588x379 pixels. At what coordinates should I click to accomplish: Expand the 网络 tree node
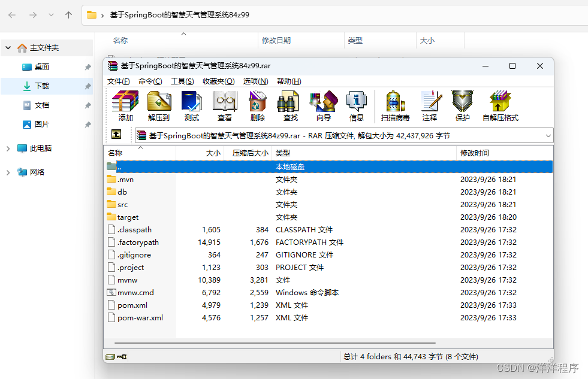click(8, 172)
